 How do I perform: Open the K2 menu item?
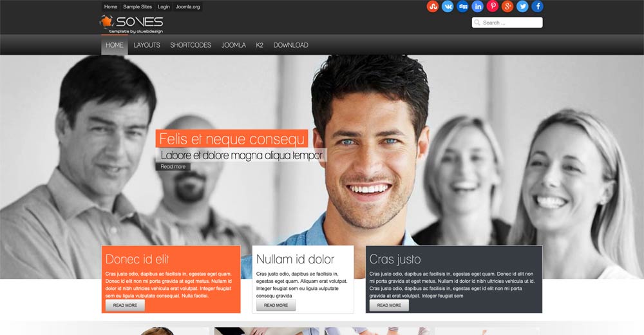click(x=260, y=45)
